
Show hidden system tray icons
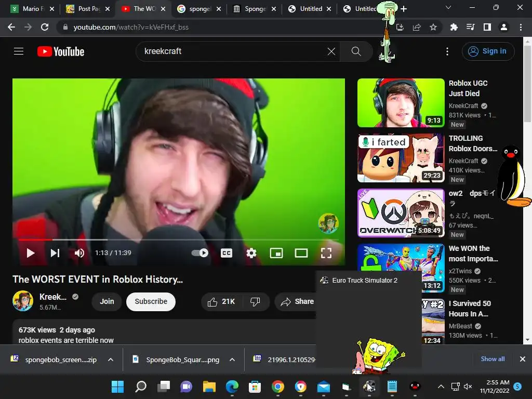pos(441,386)
